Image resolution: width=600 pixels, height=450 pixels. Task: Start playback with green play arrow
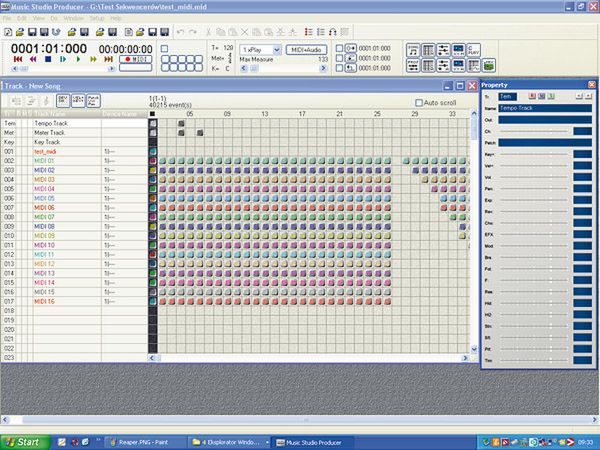[x=78, y=59]
